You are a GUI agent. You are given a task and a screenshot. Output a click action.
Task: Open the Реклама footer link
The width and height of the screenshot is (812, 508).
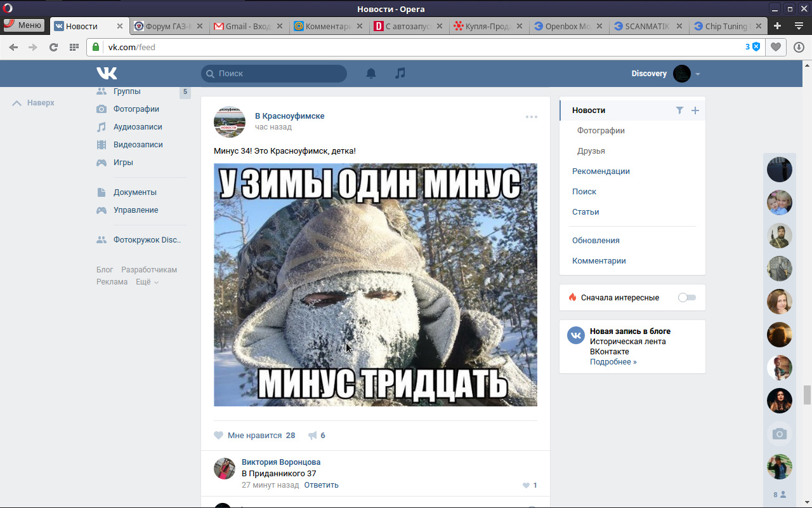pyautogui.click(x=112, y=282)
